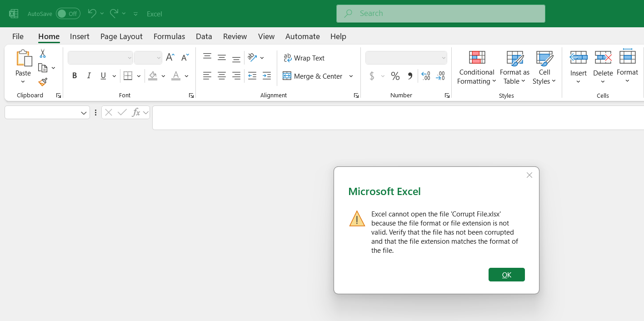Click the Merge & Center button

tap(313, 76)
